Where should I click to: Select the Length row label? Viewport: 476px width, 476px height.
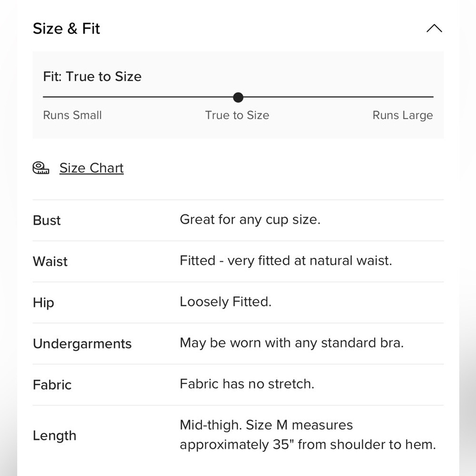click(x=55, y=436)
